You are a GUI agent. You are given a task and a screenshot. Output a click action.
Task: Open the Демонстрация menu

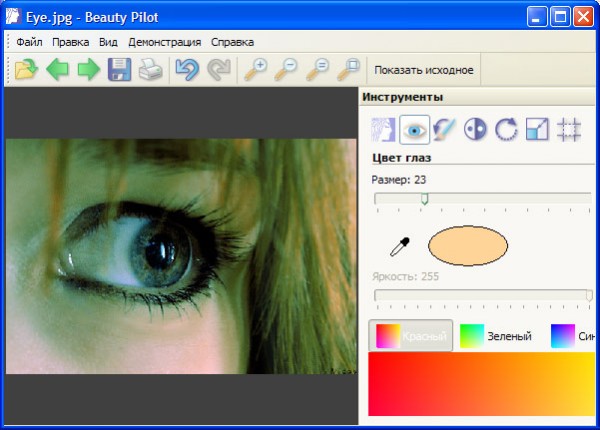(164, 42)
